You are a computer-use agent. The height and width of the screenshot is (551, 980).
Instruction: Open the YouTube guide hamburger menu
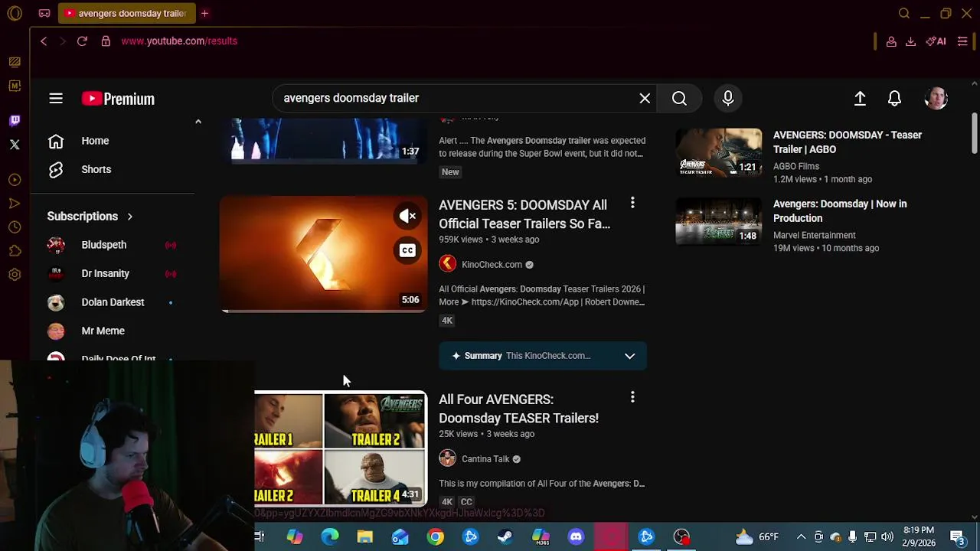click(56, 98)
